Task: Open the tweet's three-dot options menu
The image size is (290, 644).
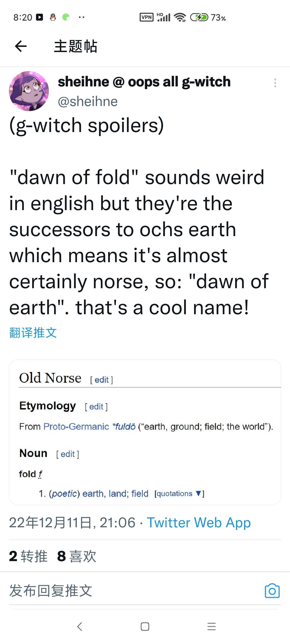Action: coord(275,83)
